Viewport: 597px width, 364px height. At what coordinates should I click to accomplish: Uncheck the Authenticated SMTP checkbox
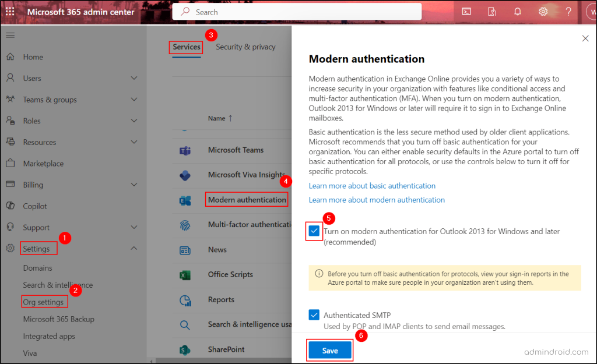[314, 315]
